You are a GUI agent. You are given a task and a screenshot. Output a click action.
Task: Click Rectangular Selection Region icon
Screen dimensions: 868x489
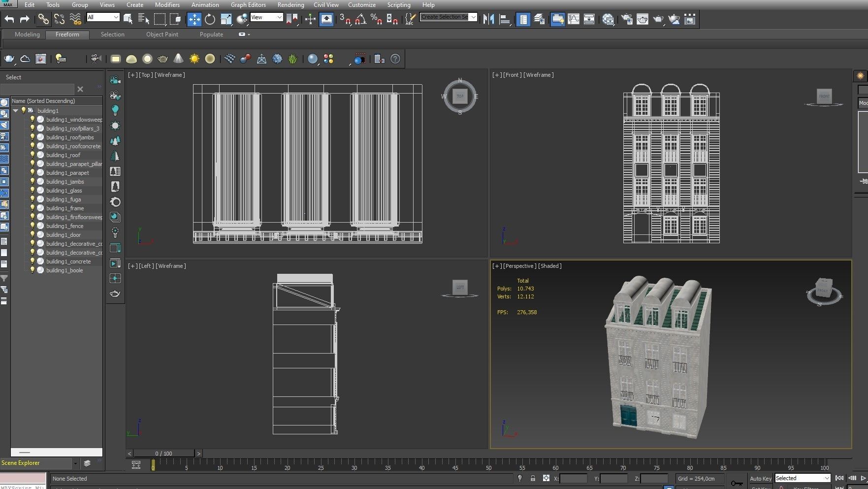point(160,19)
